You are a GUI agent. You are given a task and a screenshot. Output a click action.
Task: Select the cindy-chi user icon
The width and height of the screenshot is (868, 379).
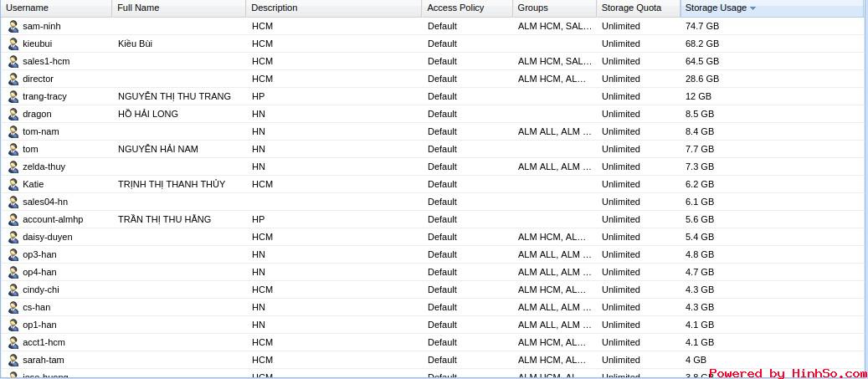13,289
